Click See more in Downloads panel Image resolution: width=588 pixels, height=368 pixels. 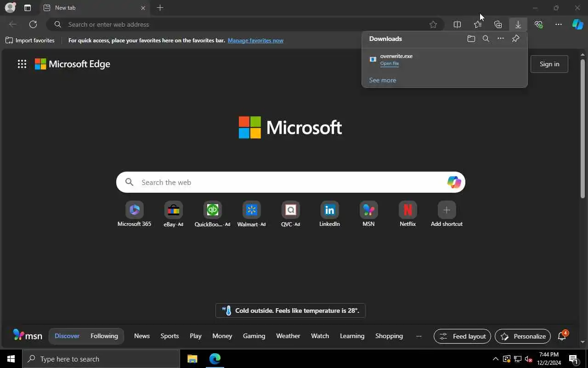[383, 80]
